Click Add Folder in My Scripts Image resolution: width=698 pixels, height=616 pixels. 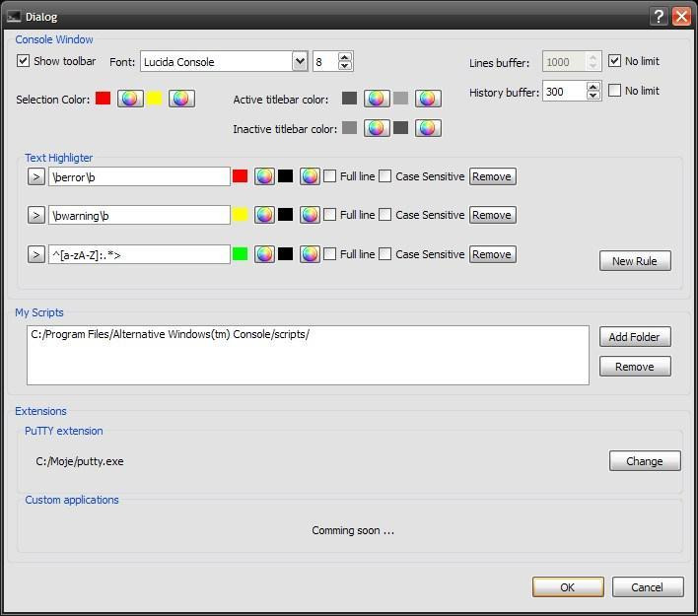point(635,337)
